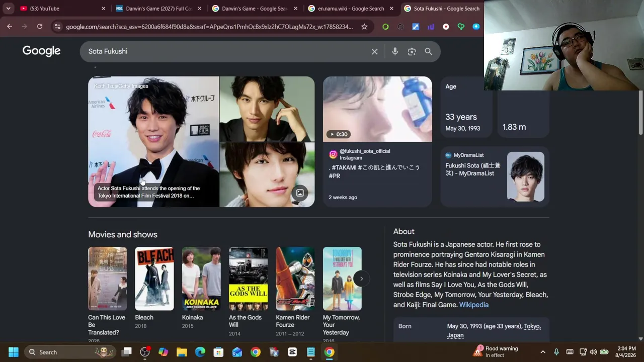Open Can This Love Be Translated? poster
This screenshot has width=644, height=362.
click(x=108, y=279)
